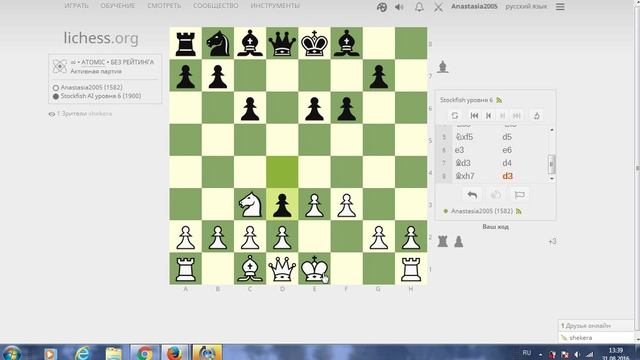Click the atomic explosion analysis icon
The width and height of the screenshot is (640, 360).
537,116
